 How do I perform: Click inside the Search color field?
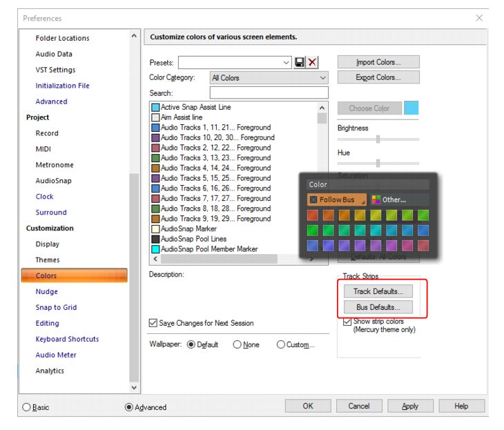point(269,92)
